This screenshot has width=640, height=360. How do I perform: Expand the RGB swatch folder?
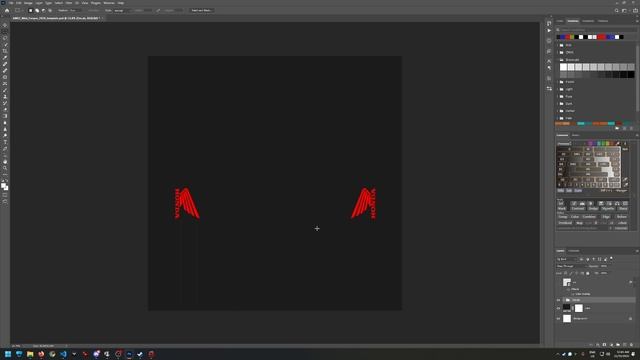click(558, 45)
